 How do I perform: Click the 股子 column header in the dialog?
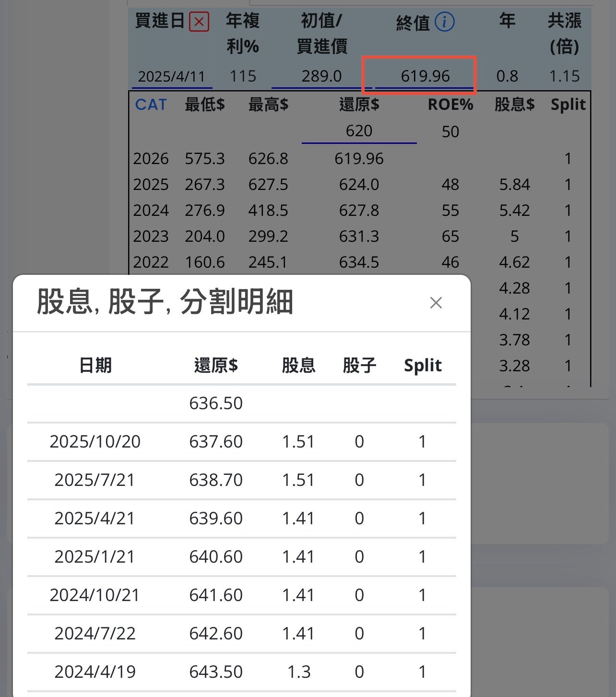(x=359, y=366)
